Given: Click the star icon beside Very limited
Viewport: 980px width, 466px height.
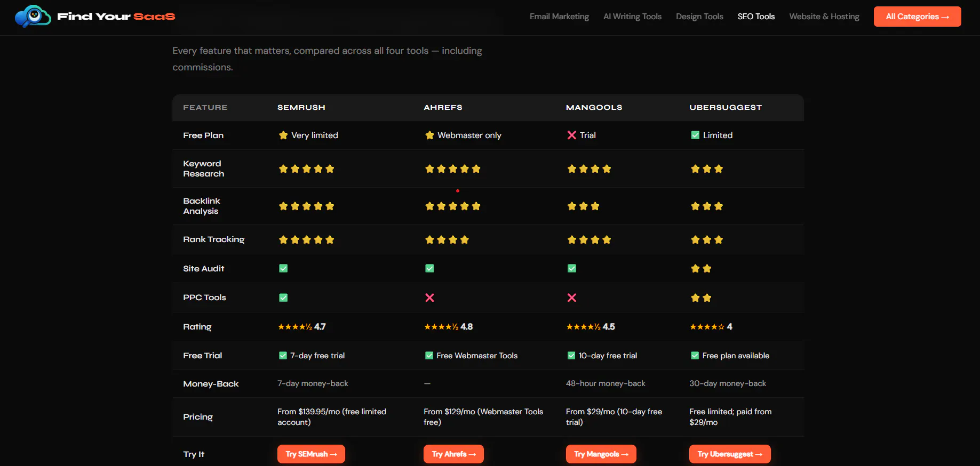Looking at the screenshot, I should click(283, 135).
